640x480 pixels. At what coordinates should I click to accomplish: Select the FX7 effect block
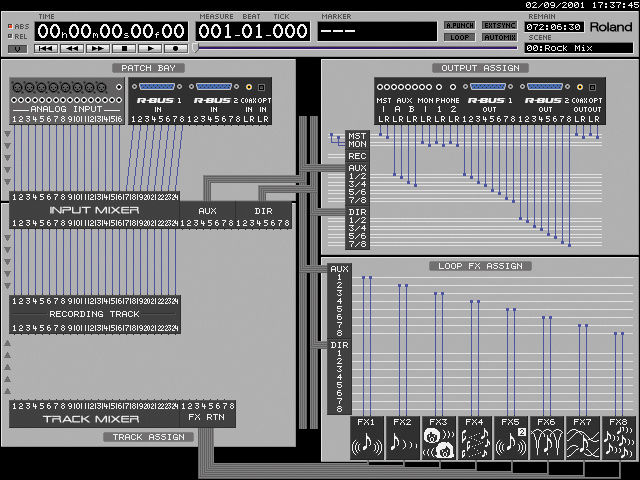(x=584, y=438)
